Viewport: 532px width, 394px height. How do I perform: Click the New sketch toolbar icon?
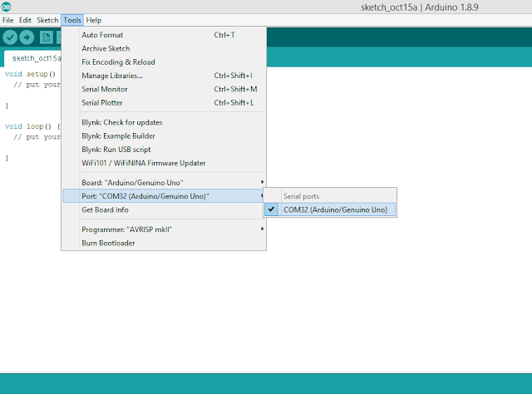click(x=47, y=37)
